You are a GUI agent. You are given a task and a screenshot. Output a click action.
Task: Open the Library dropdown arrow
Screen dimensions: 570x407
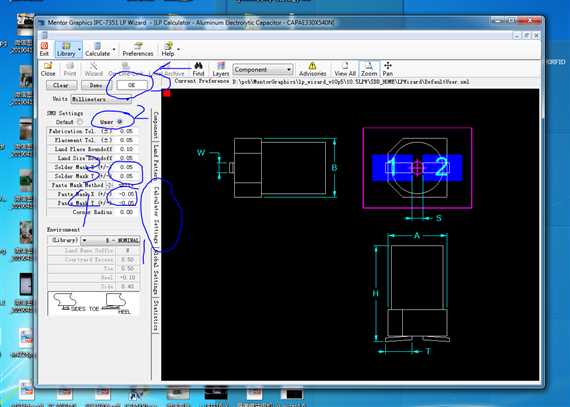click(80, 49)
